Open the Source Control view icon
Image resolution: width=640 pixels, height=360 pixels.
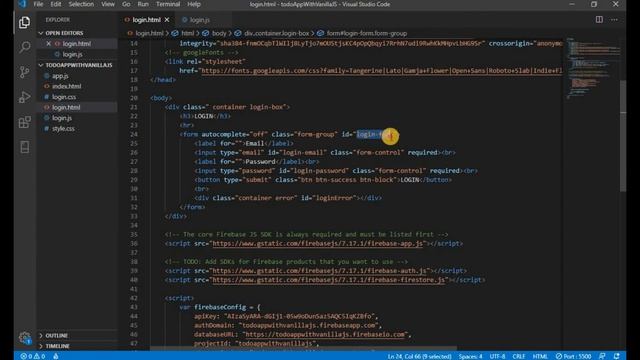[x=24, y=72]
